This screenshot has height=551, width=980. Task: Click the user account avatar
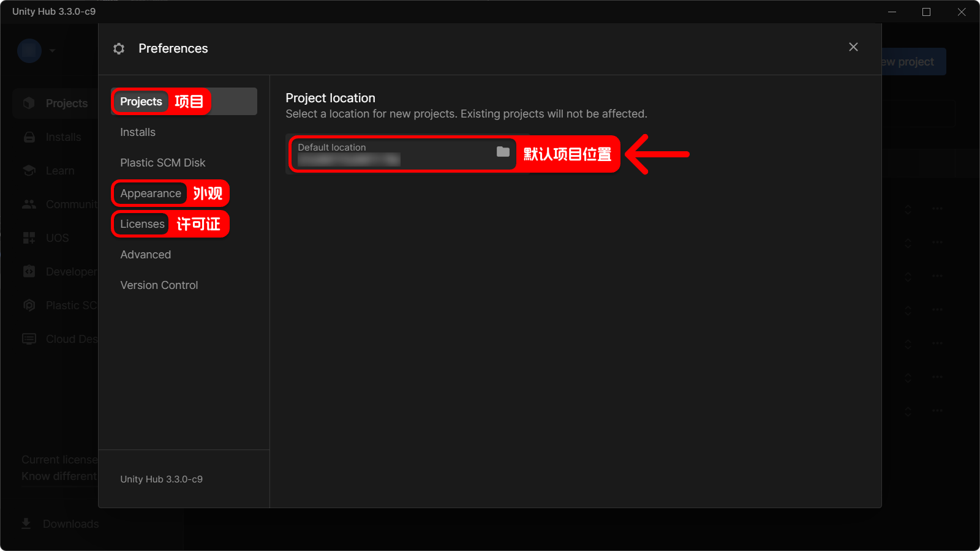[x=29, y=51]
